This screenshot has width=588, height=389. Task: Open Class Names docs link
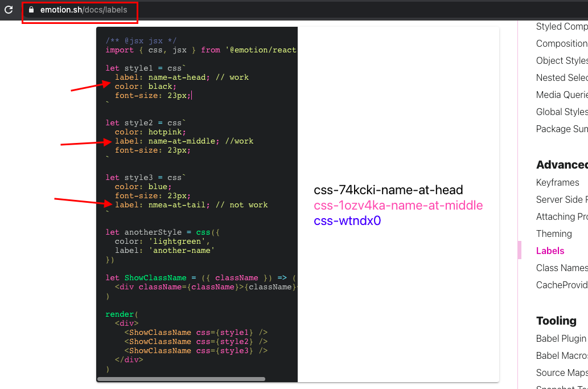(562, 268)
